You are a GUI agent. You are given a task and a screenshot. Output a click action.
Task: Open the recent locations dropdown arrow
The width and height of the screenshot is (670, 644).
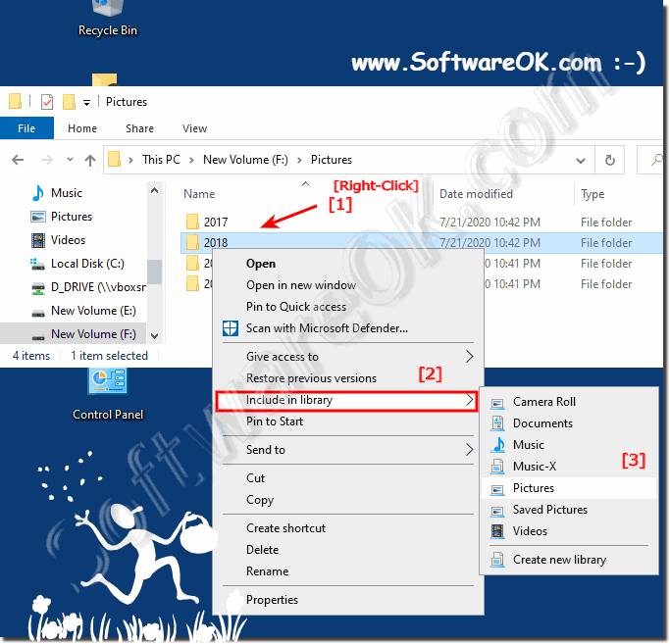[x=70, y=160]
